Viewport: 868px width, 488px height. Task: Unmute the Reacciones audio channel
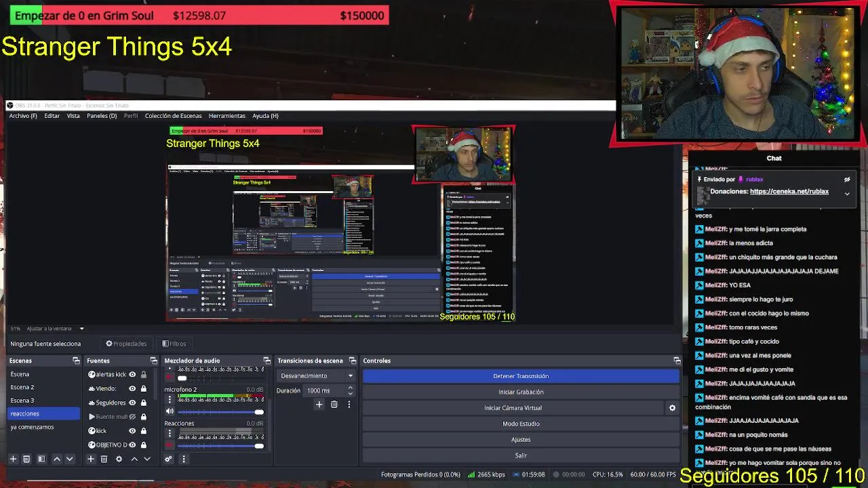[170, 445]
